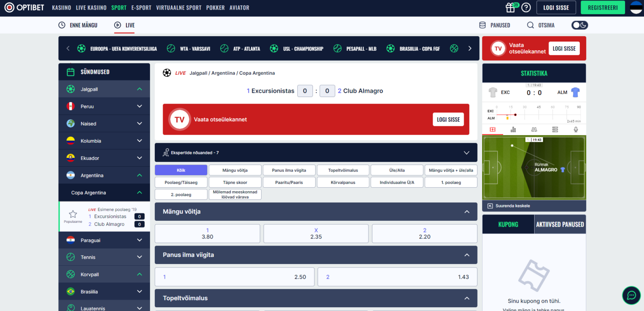
Task: Open the Kasiino menu item
Action: tap(62, 8)
